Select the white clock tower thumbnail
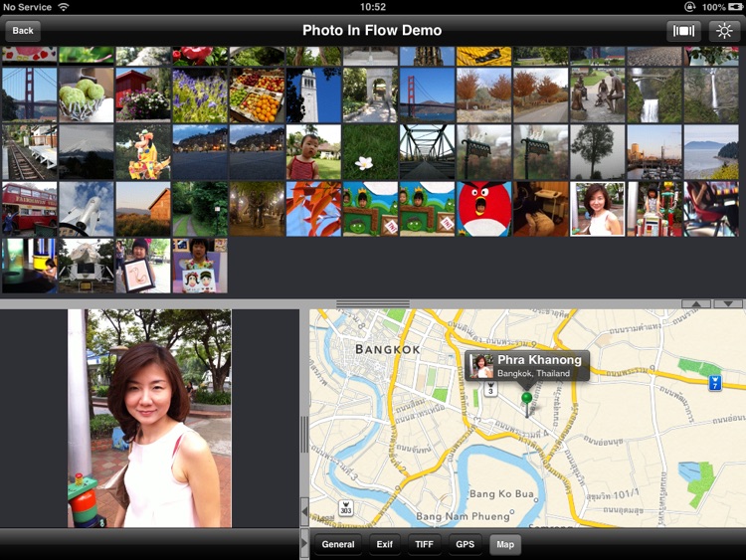The height and width of the screenshot is (560, 746). point(313,95)
